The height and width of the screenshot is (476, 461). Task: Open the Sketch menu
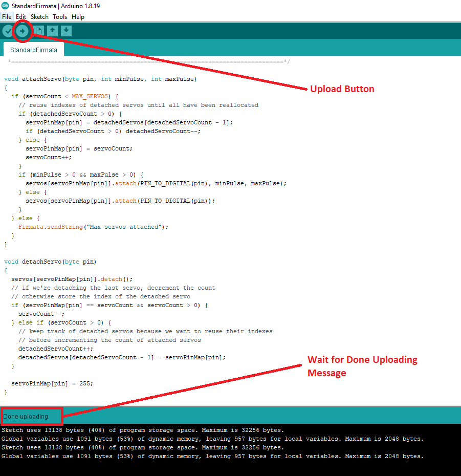(39, 17)
